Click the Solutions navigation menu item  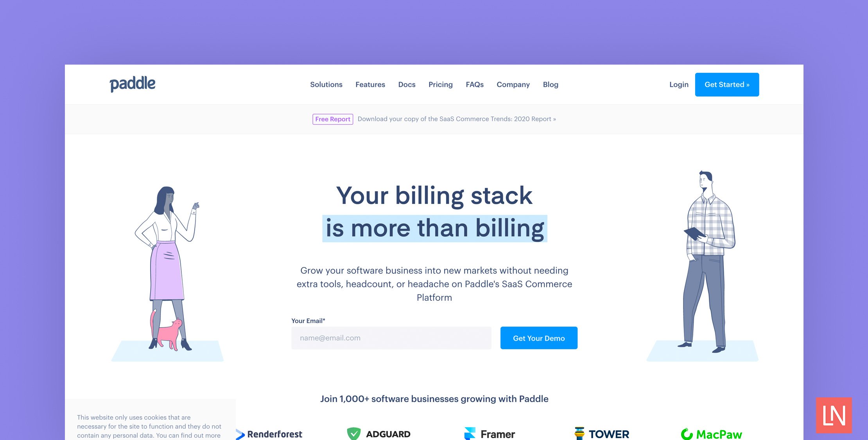click(326, 84)
